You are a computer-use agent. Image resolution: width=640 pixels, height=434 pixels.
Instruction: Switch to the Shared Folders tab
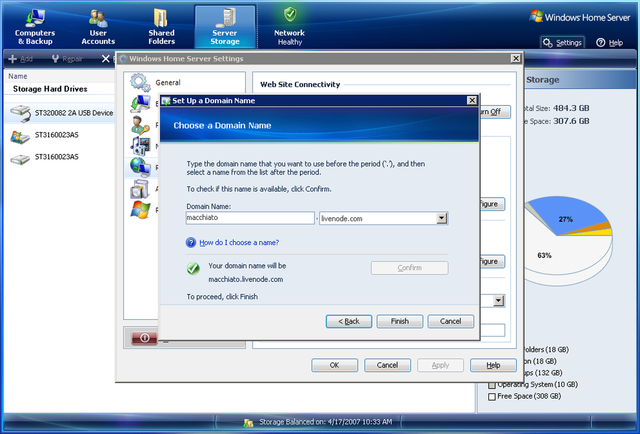[161, 27]
